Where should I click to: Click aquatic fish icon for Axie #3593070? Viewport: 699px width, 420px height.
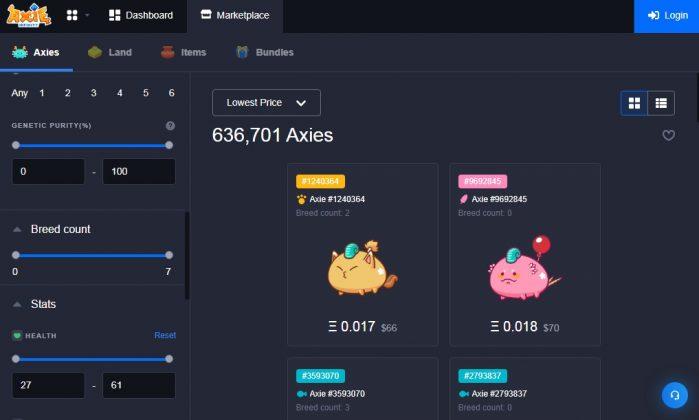pos(301,394)
